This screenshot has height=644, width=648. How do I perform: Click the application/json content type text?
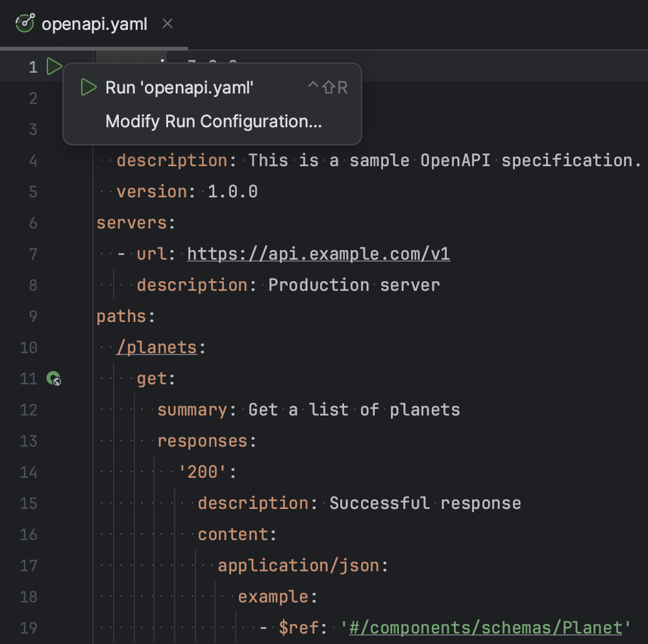[299, 565]
